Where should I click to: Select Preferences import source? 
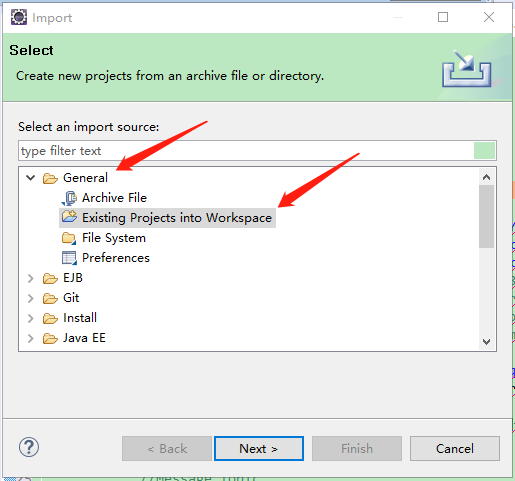point(116,258)
